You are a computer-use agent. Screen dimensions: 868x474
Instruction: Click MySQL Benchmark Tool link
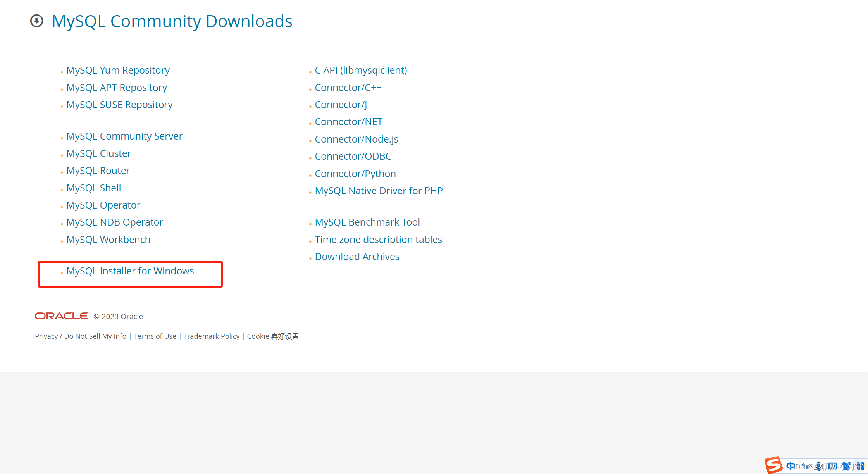tap(367, 221)
